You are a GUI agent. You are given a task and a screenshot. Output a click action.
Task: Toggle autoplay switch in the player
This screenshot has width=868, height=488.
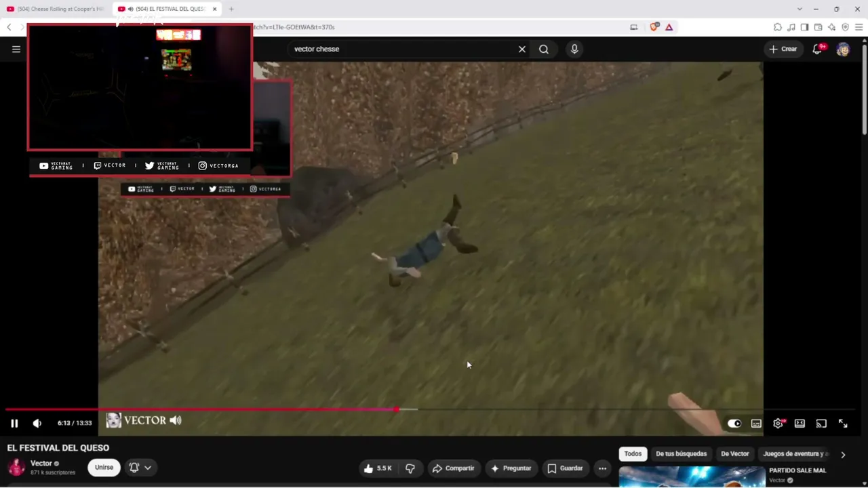point(734,424)
